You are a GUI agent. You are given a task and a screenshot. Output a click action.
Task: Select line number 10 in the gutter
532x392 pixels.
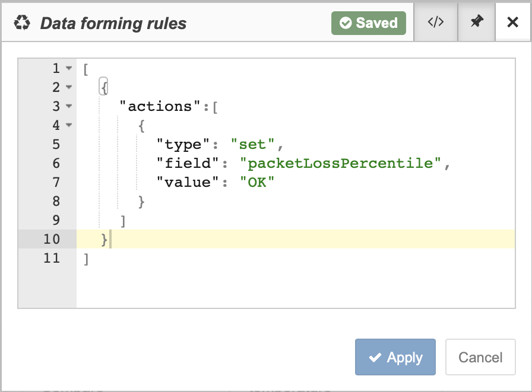click(x=52, y=239)
